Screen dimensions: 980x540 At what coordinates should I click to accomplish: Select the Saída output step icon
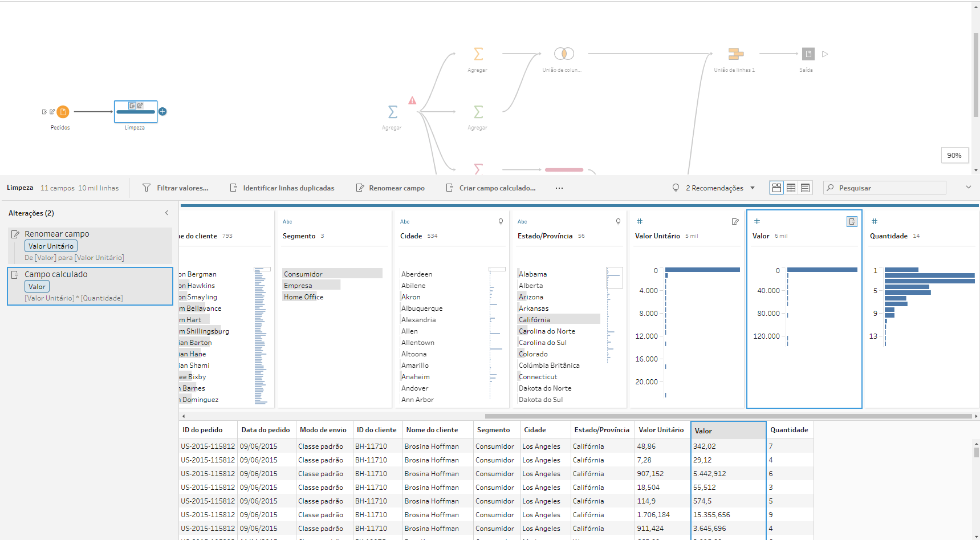pyautogui.click(x=808, y=54)
